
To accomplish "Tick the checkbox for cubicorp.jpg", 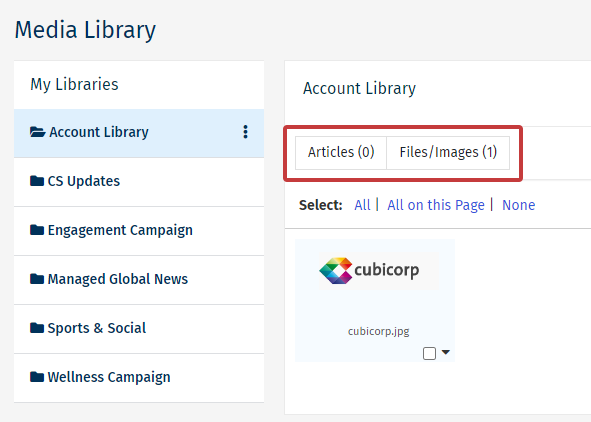I will click(x=429, y=353).
